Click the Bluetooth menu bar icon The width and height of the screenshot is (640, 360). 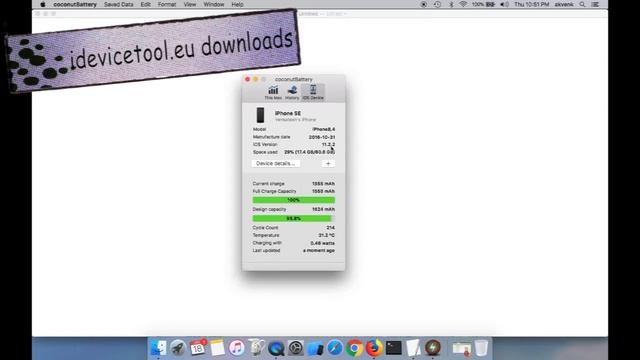(451, 4)
